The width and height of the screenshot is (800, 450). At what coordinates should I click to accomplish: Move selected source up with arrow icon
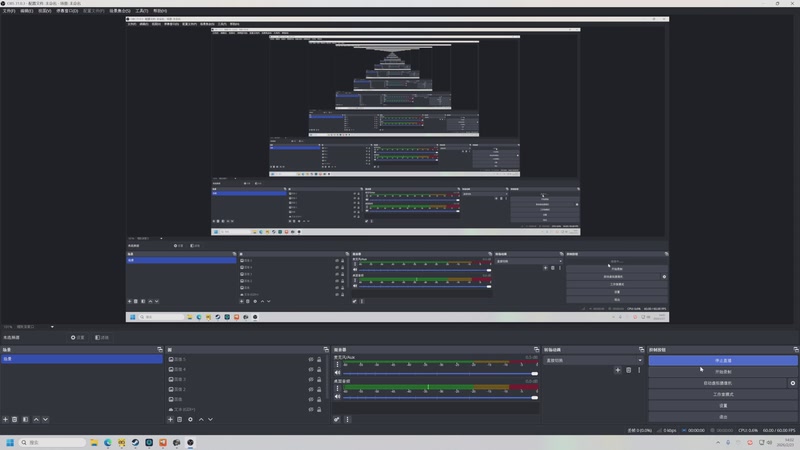(201, 419)
